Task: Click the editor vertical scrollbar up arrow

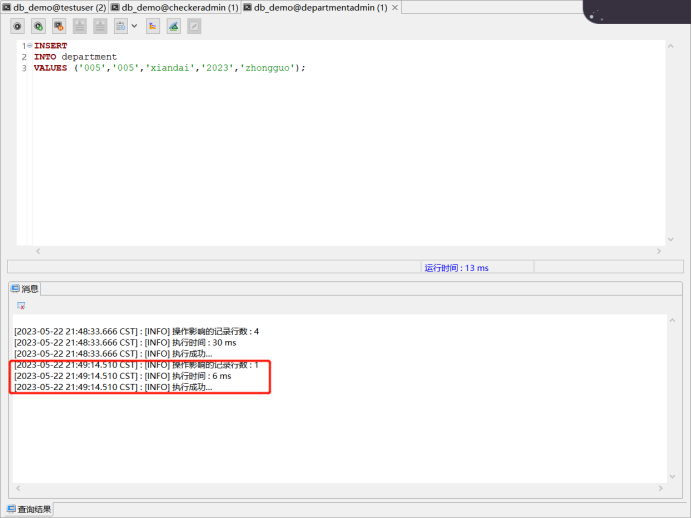Action: pos(671,46)
